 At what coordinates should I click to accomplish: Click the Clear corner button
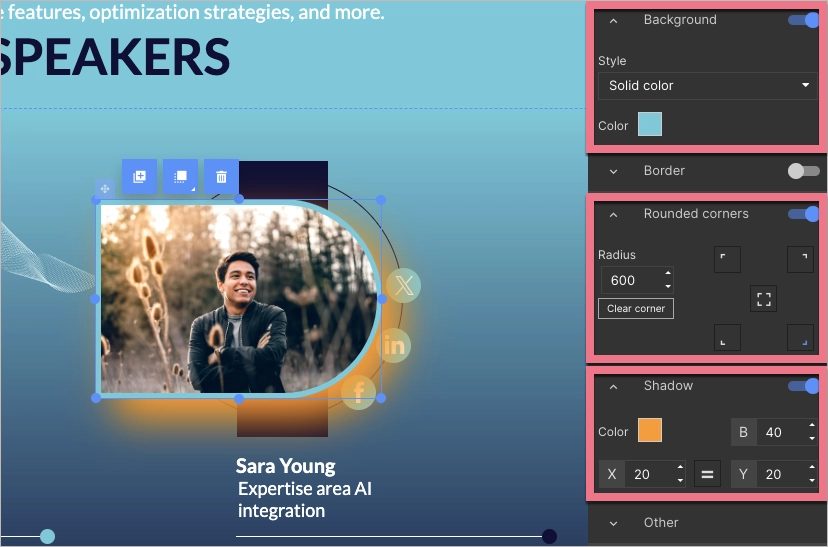click(636, 308)
